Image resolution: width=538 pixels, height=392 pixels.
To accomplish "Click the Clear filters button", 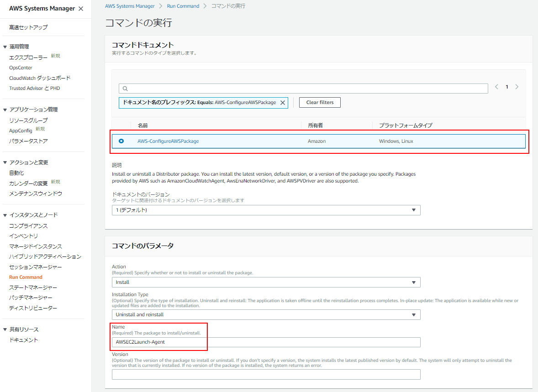I will coord(320,102).
